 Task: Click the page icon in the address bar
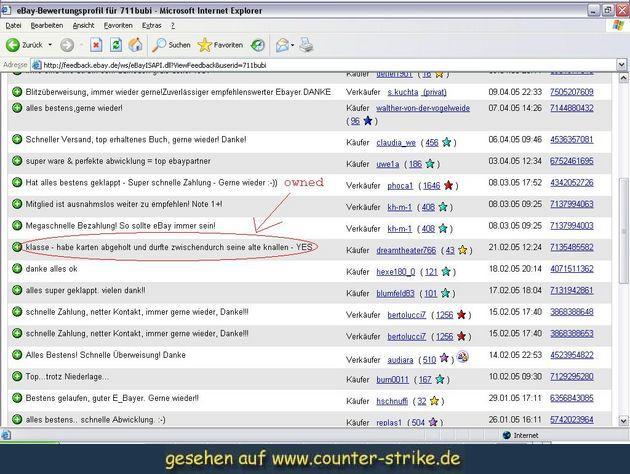37,65
